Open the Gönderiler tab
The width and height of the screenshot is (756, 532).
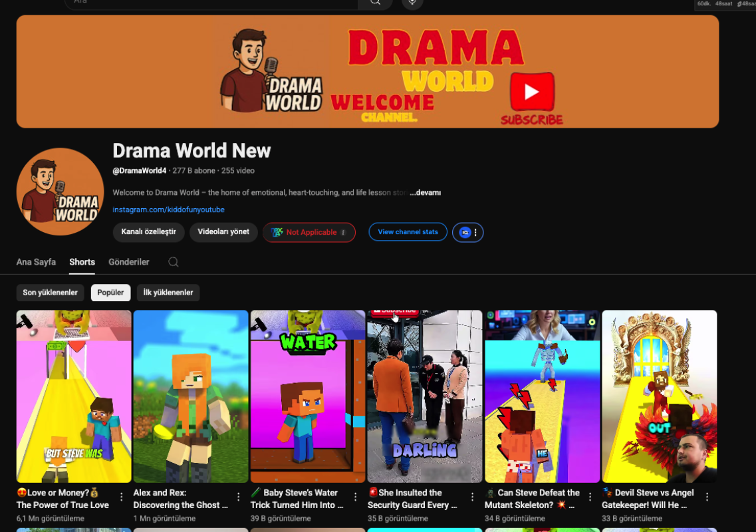pyautogui.click(x=129, y=262)
